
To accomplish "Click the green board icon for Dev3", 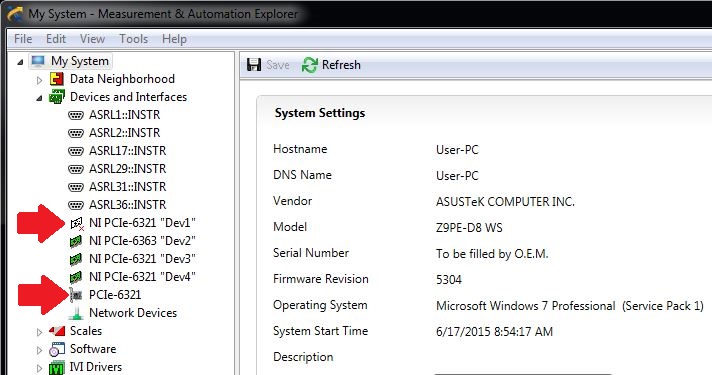I will pyautogui.click(x=76, y=259).
